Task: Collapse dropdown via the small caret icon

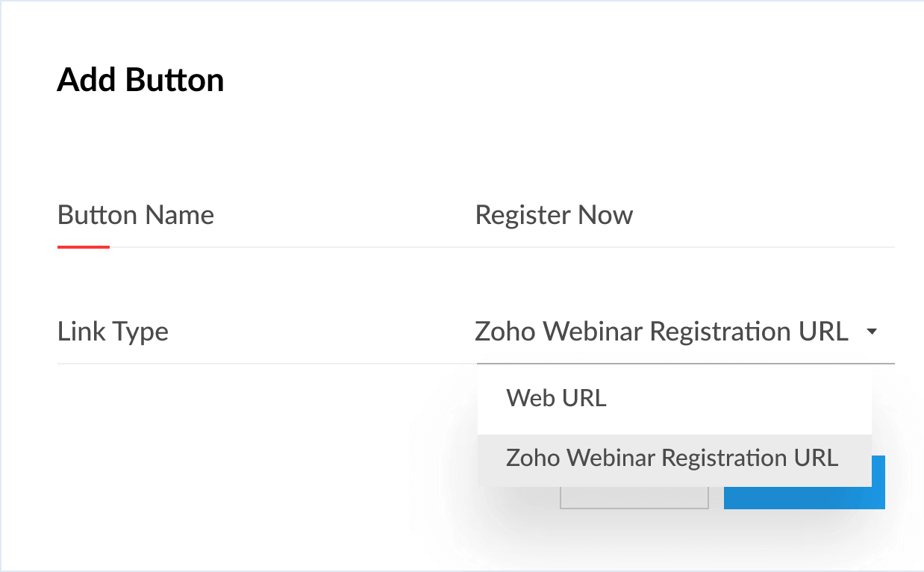Action: [x=871, y=332]
